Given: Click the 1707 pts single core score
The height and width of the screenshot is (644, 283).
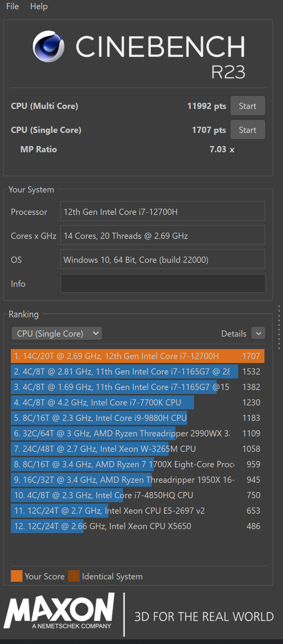Looking at the screenshot, I should pos(209,130).
